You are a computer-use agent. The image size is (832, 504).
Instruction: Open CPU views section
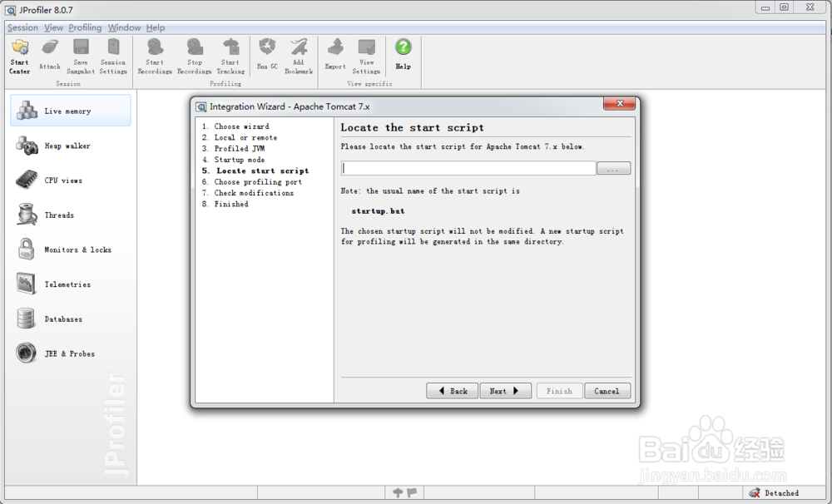pyautogui.click(x=71, y=180)
